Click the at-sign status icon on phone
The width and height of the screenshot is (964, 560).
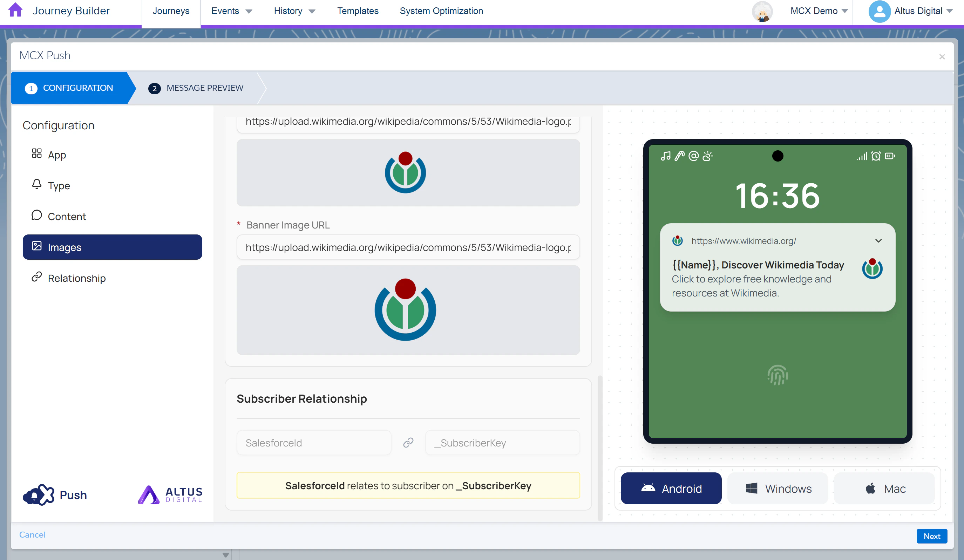(693, 156)
